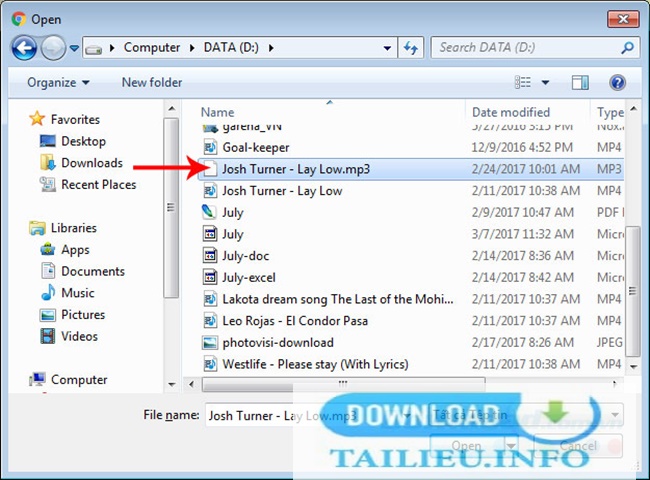
Task: Click the New folder button
Action: pos(152,82)
